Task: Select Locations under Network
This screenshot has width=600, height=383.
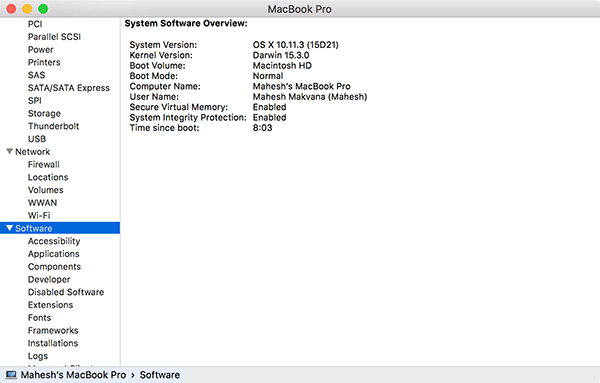Action: pos(48,177)
